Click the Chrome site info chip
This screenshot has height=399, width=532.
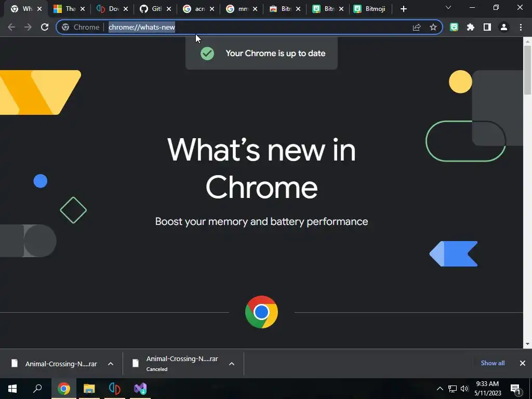point(81,27)
